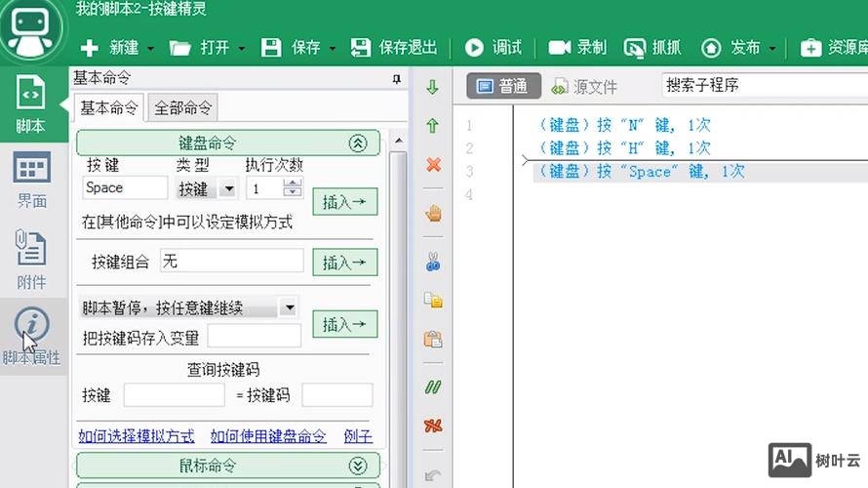Click the grey undo arrow icon
868x488 pixels.
tap(433, 474)
